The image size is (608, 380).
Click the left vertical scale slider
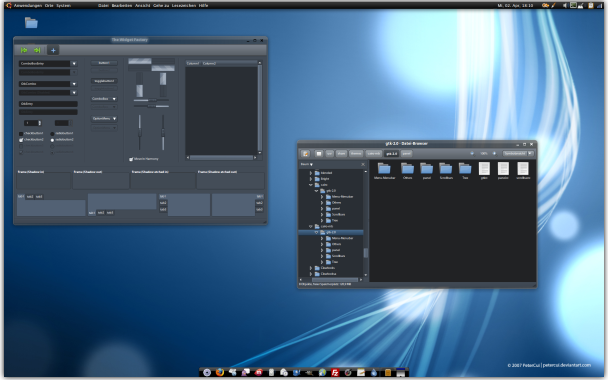point(140,132)
